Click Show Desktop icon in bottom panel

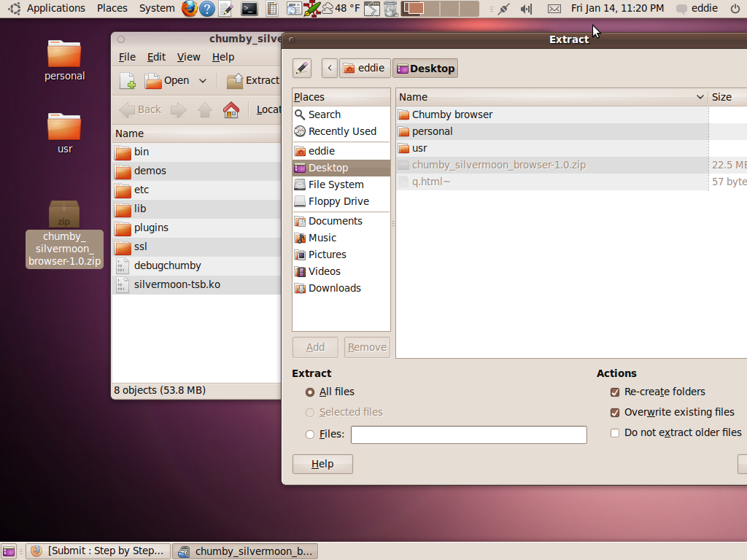9,551
